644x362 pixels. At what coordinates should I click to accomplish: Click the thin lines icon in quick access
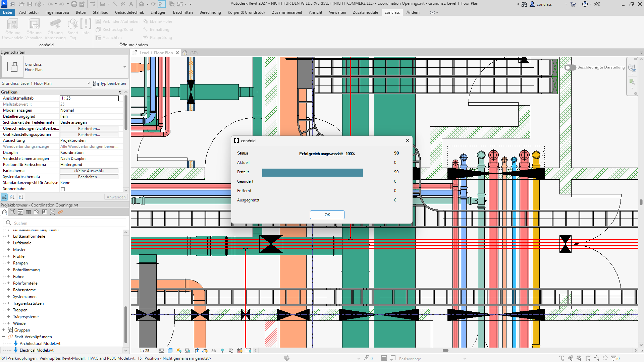pos(162,4)
